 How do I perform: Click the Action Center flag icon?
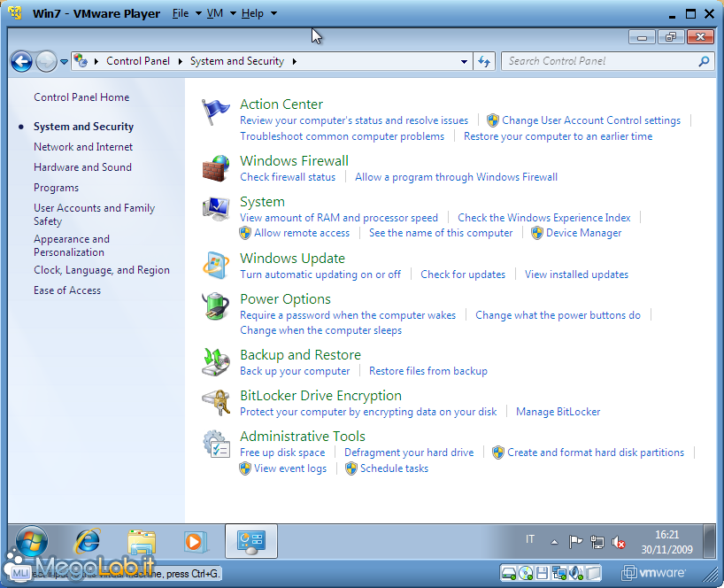click(215, 112)
